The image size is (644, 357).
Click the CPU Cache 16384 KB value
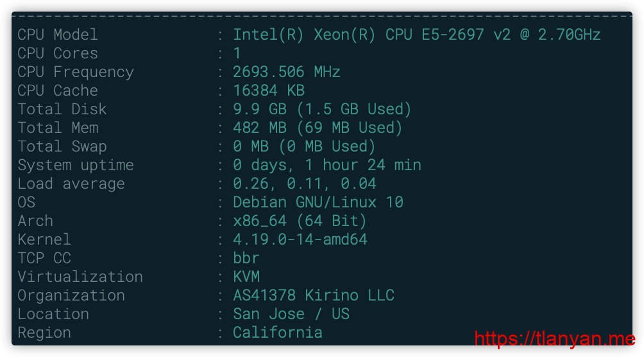click(268, 91)
